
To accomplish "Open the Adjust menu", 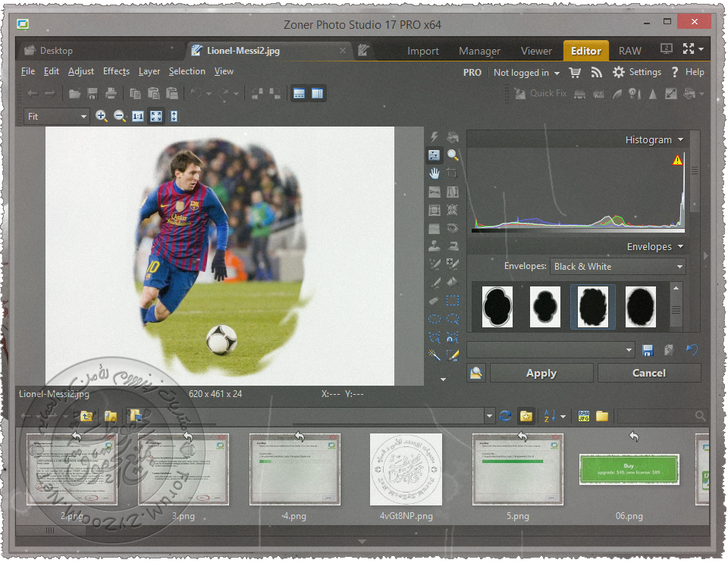I will click(81, 71).
